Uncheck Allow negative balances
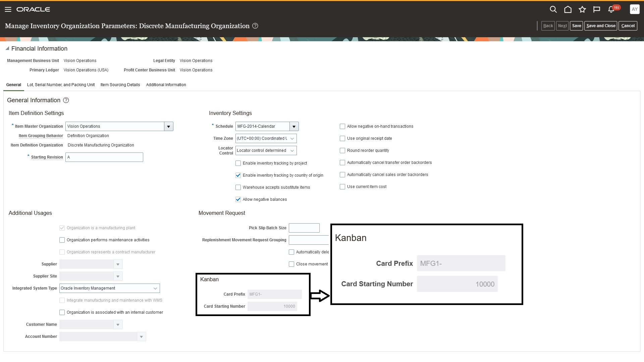Screen dimensions: 644x362 coord(238,199)
